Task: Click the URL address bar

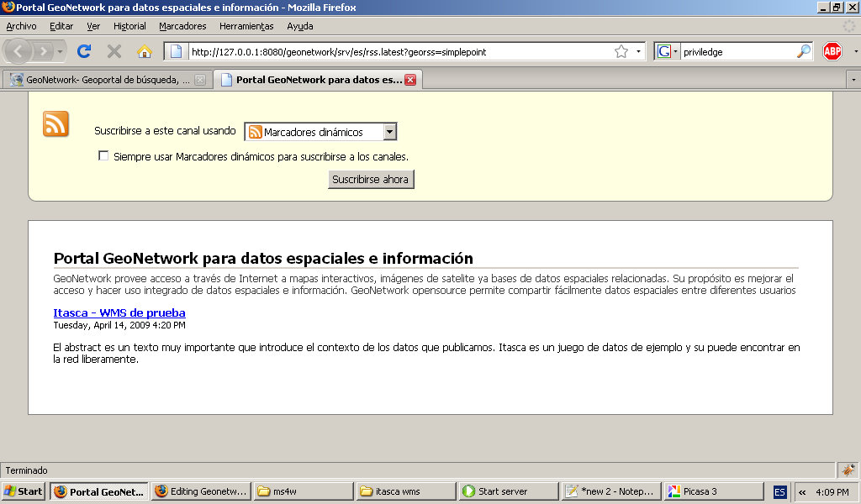Action: [x=395, y=52]
